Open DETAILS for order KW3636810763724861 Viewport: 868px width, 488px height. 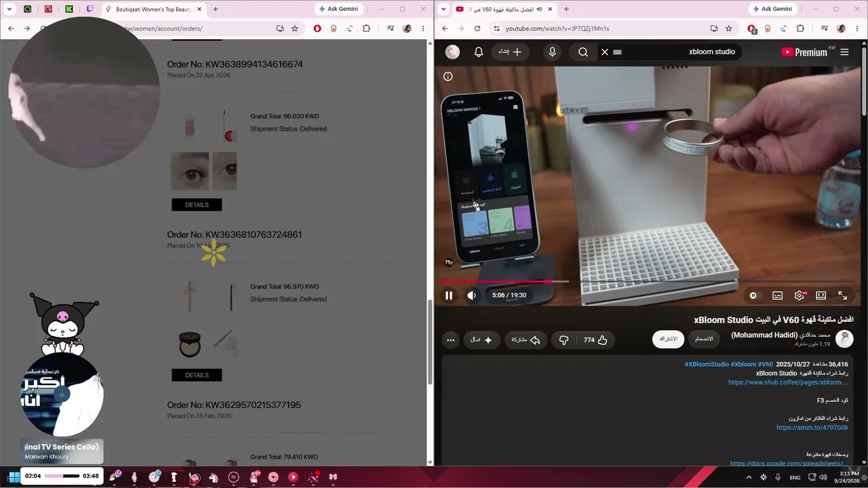(x=197, y=375)
